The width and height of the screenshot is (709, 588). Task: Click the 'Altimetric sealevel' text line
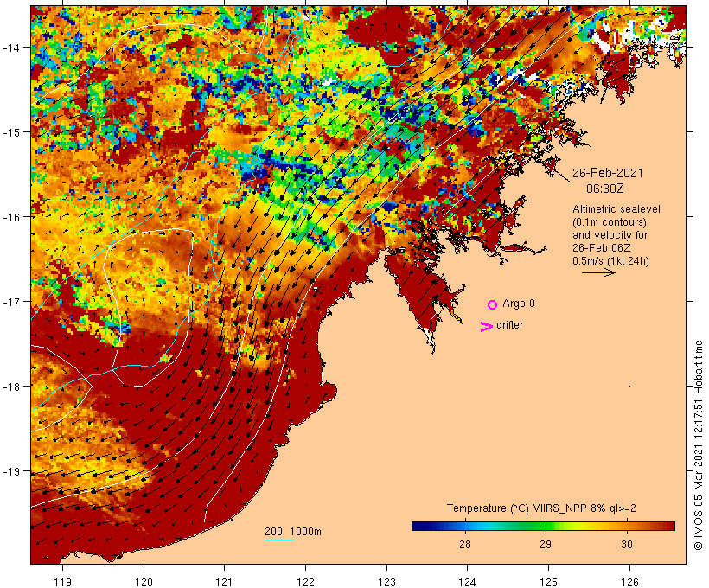[x=616, y=209]
